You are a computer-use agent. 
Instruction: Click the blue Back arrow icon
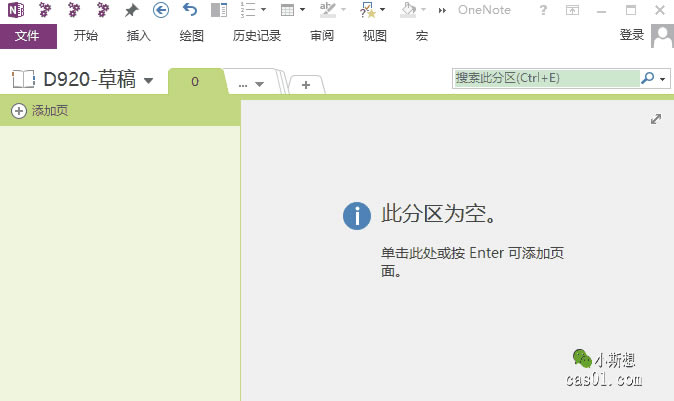pos(161,9)
